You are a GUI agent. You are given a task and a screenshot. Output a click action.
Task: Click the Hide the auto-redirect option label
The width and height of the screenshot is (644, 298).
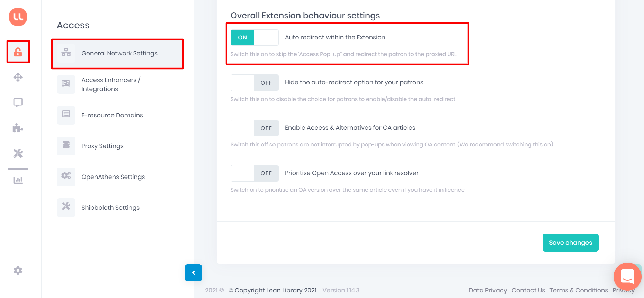(354, 82)
